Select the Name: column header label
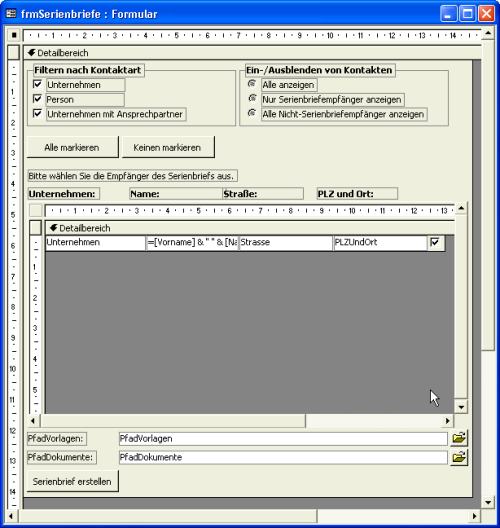This screenshot has width=500, height=528. (x=175, y=194)
